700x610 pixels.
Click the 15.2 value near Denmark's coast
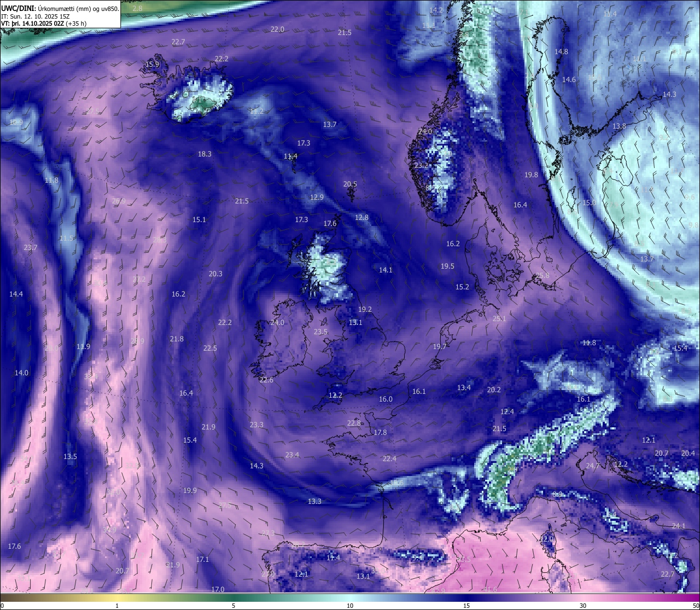[462, 287]
